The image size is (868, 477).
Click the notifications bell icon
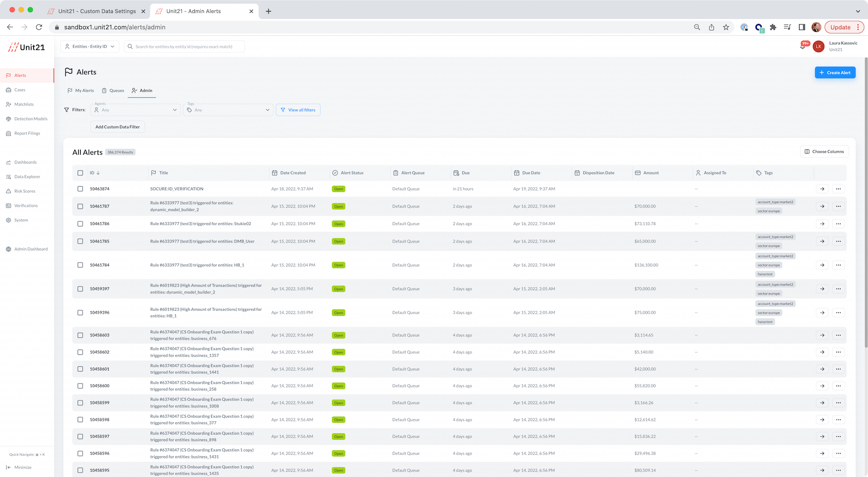pos(803,46)
